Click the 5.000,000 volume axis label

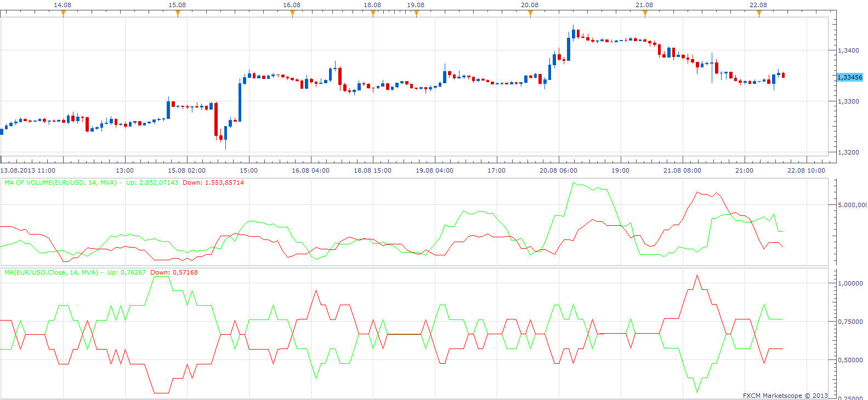[853, 205]
